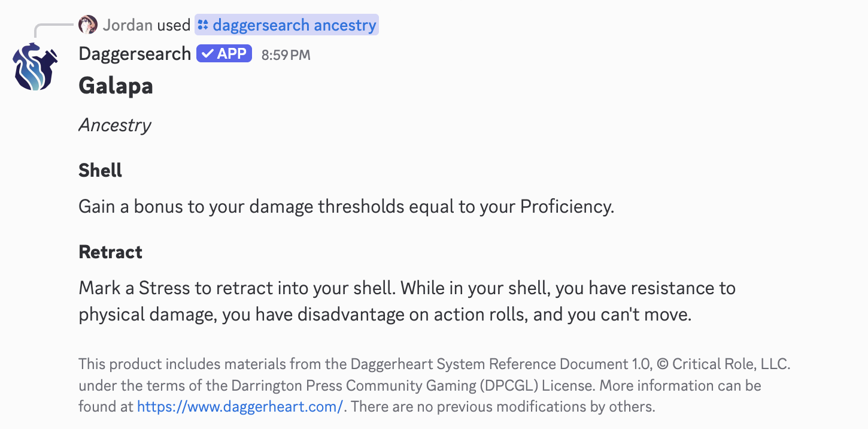Click the word 'used' in the command header
868x429 pixels.
[x=174, y=25]
